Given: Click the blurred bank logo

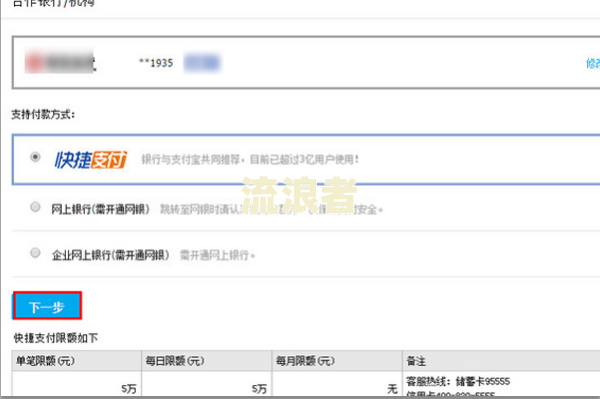Looking at the screenshot, I should [x=60, y=61].
